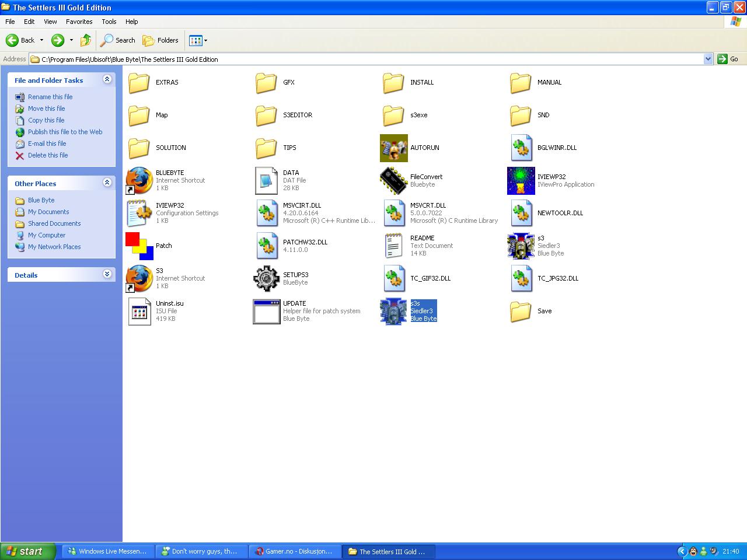Select the Uninst.isu file icon
747x560 pixels.
click(139, 311)
